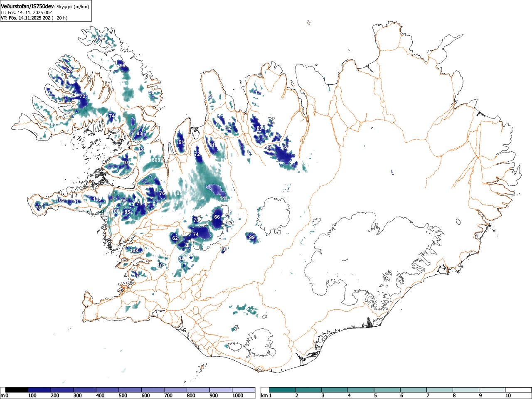Click the map value label 805
The image size is (532, 399).
[x=178, y=193]
